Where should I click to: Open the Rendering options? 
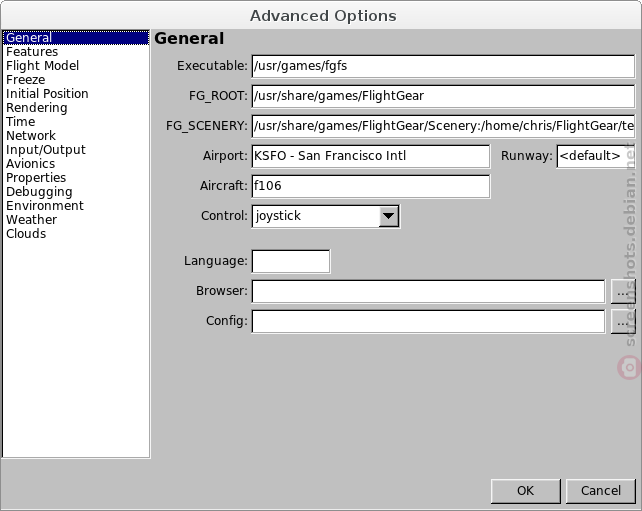click(76, 108)
